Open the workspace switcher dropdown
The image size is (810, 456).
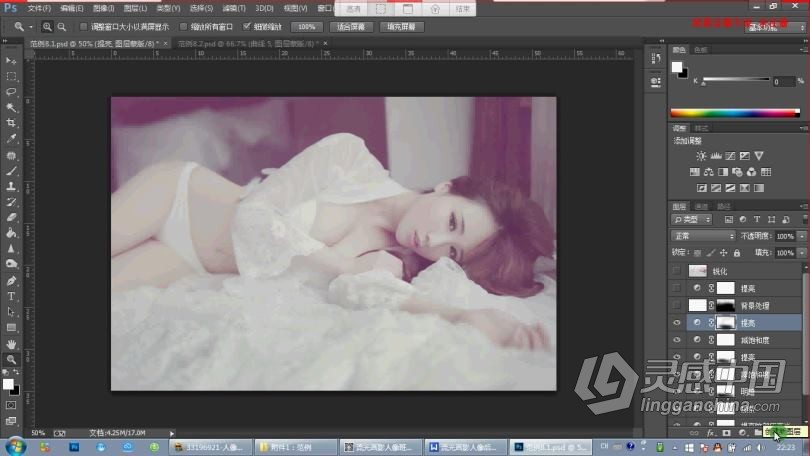click(x=775, y=27)
